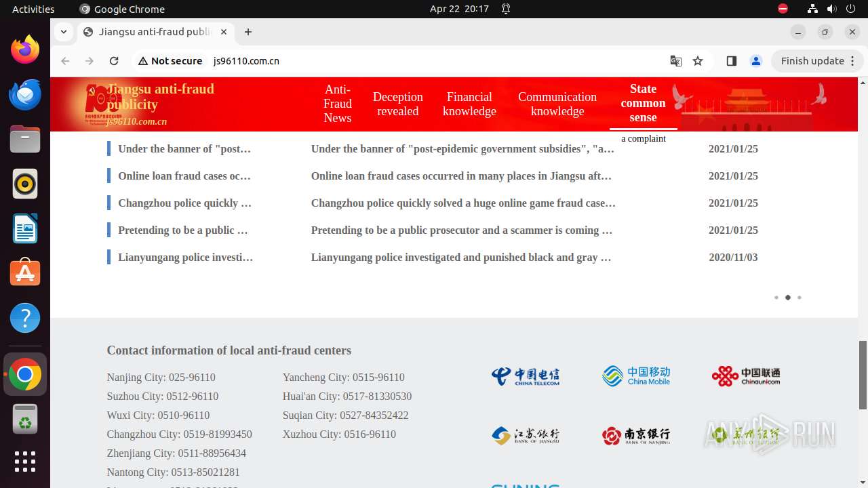
Task: Select the third carousel page dot
Action: (x=799, y=298)
